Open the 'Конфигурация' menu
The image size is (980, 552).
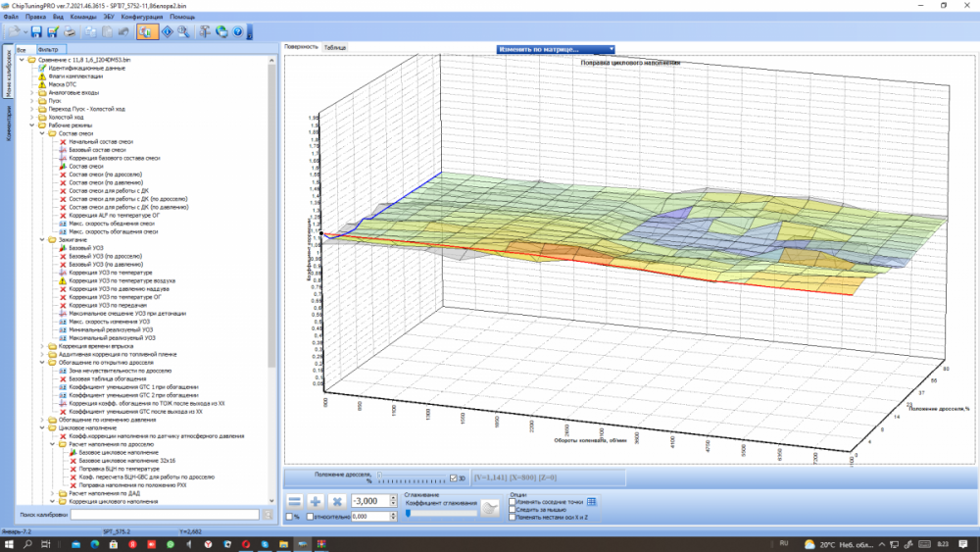(x=141, y=18)
